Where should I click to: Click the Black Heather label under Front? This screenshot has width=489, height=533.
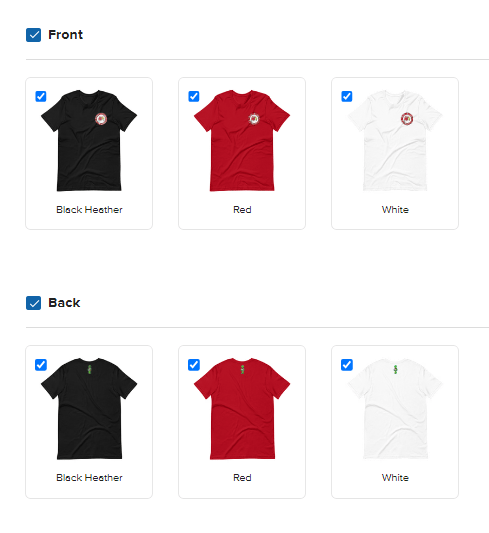click(x=89, y=210)
